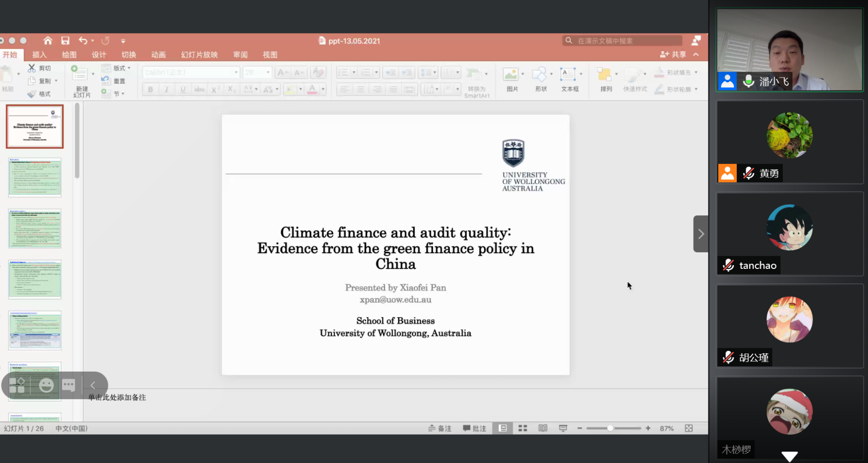868x463 pixels.
Task: Toggle the comments (批注) pane
Action: (x=475, y=428)
